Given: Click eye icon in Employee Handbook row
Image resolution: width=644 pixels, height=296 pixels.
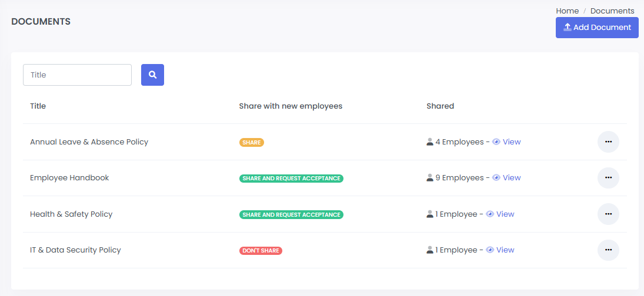Looking at the screenshot, I should click(496, 178).
